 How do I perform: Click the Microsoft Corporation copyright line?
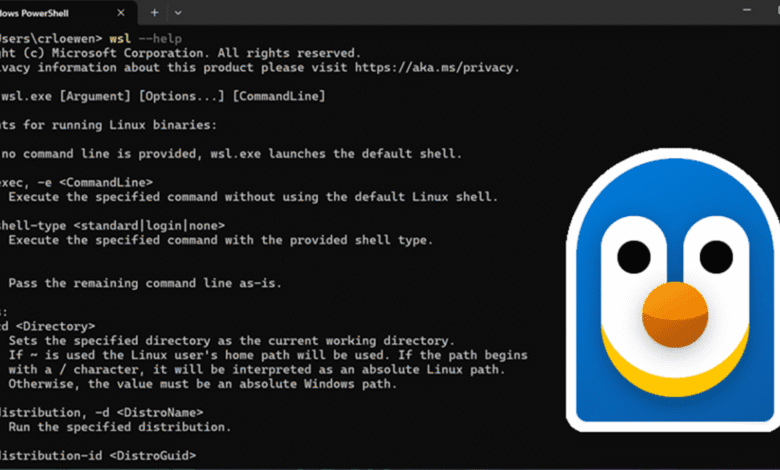pyautogui.click(x=181, y=53)
